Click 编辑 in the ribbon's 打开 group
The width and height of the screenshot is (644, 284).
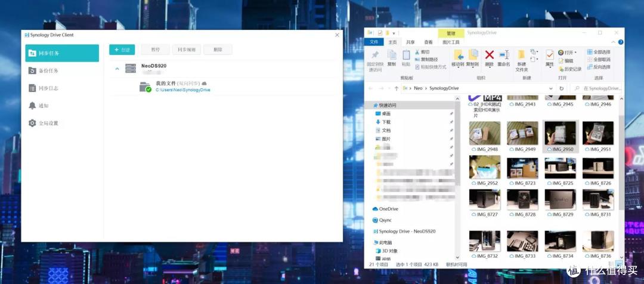coord(566,60)
